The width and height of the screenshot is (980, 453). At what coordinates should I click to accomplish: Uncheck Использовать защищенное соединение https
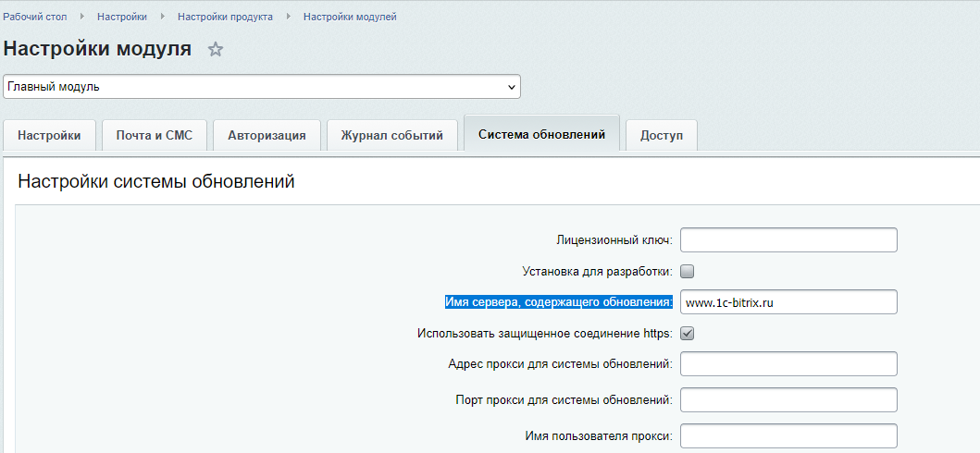[x=688, y=333]
